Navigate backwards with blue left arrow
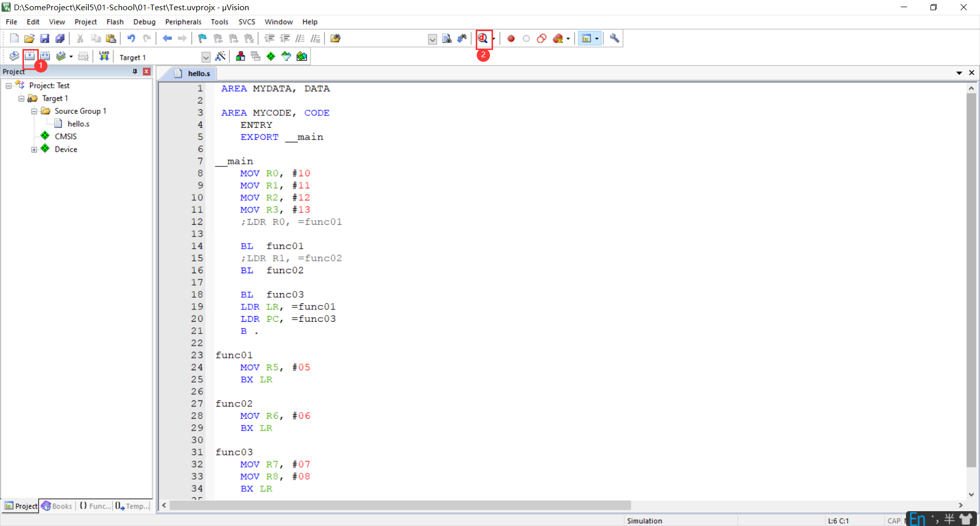The width and height of the screenshot is (980, 526). click(167, 38)
